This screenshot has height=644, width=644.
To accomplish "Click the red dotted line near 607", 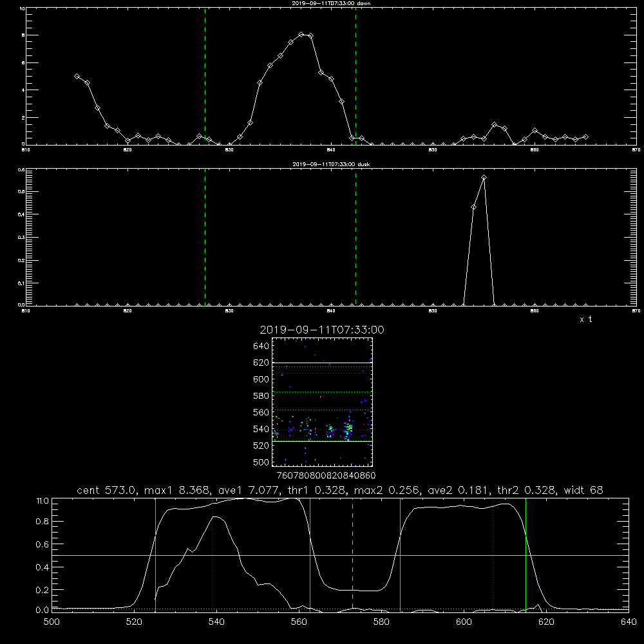I will (x=493, y=555).
